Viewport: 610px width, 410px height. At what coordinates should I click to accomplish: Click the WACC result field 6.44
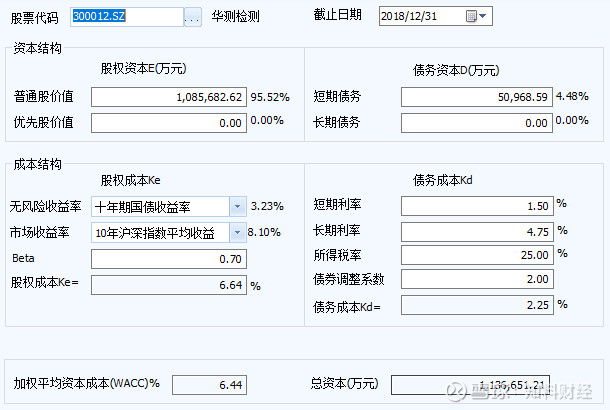(209, 385)
